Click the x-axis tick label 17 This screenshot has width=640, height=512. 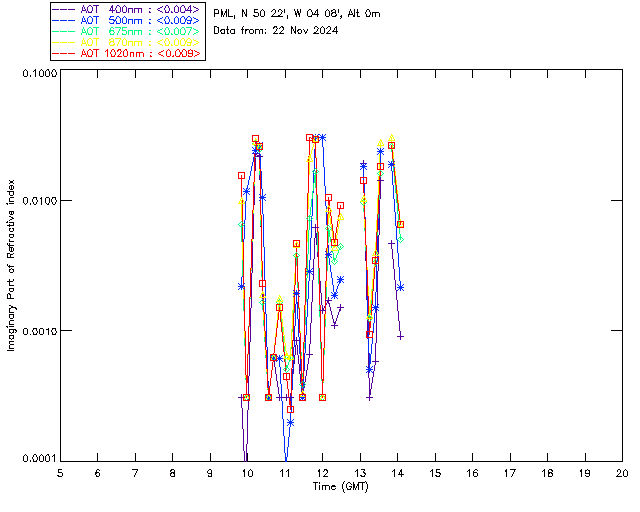pyautogui.click(x=510, y=473)
